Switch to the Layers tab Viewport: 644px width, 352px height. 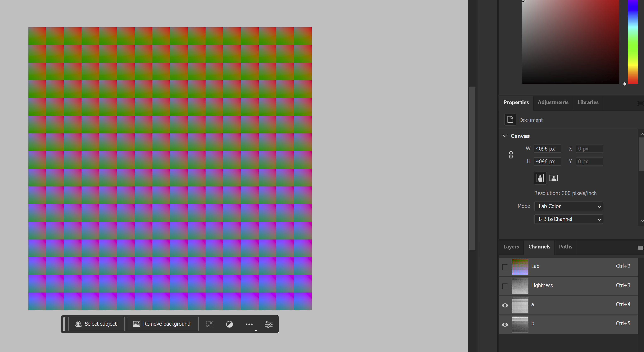511,247
